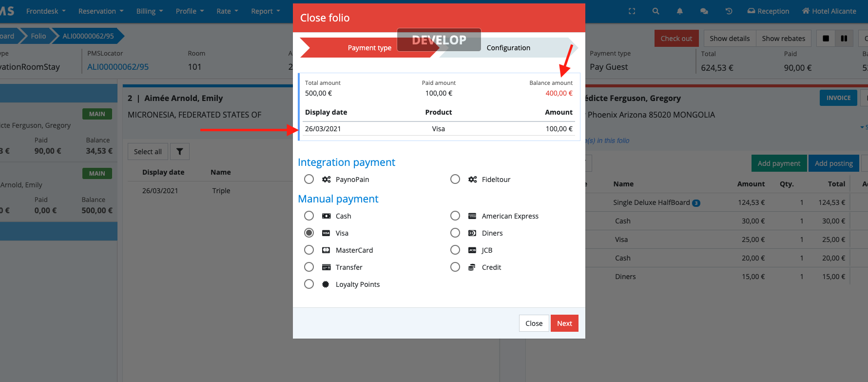Select the Triple row dated 26/03/2021
Image resolution: width=868 pixels, height=382 pixels.
[210, 191]
